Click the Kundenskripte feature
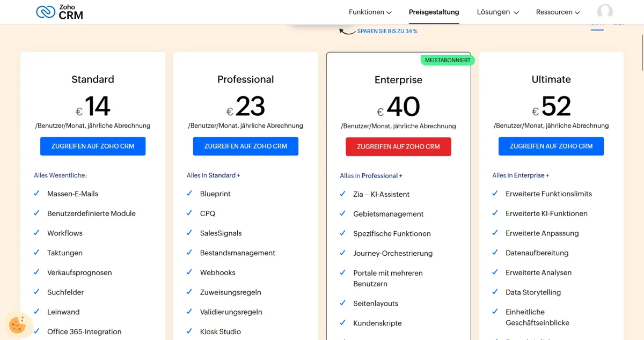The image size is (644, 340). click(x=377, y=323)
